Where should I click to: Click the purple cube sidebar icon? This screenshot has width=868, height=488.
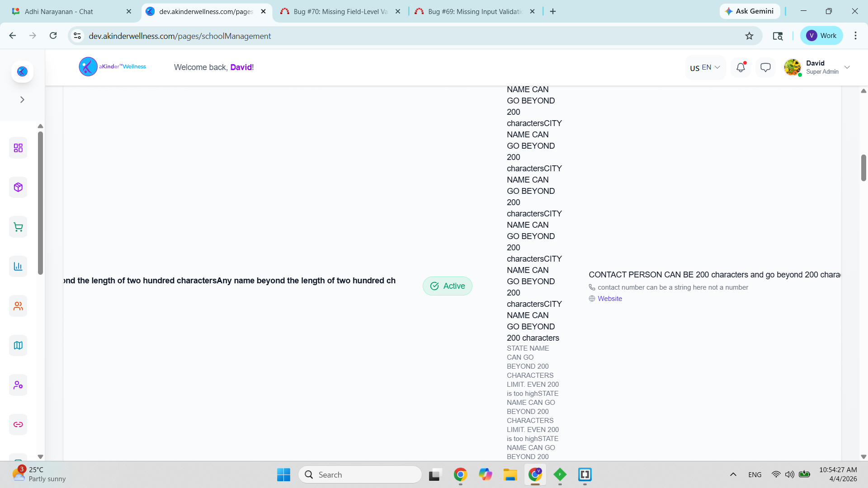pyautogui.click(x=18, y=188)
